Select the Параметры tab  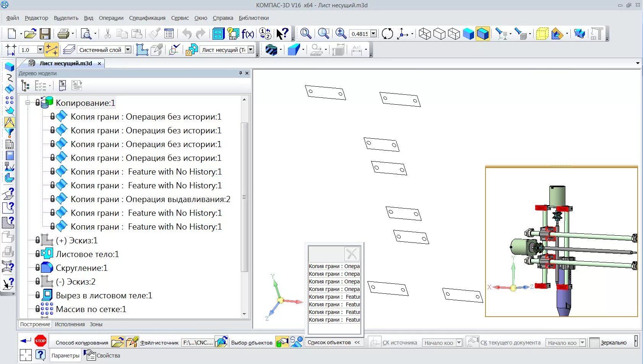coord(65,355)
